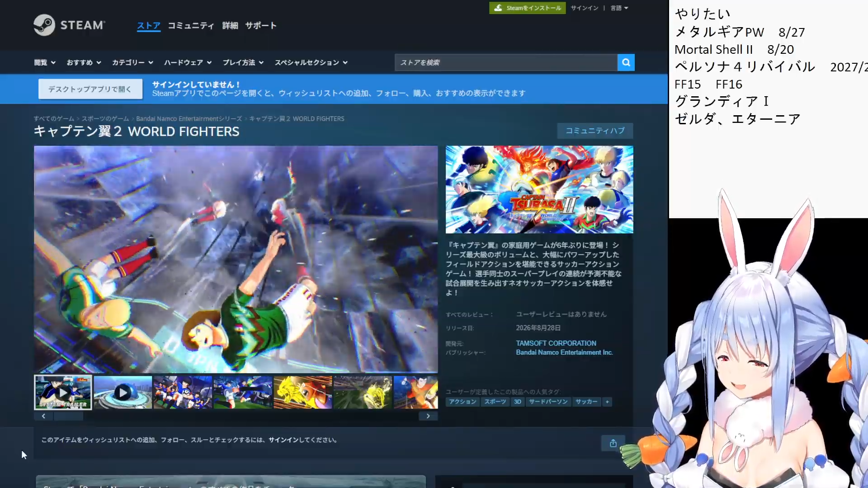Click デスクトップアプリで開く button
Image resolution: width=868 pixels, height=488 pixels.
click(x=90, y=89)
